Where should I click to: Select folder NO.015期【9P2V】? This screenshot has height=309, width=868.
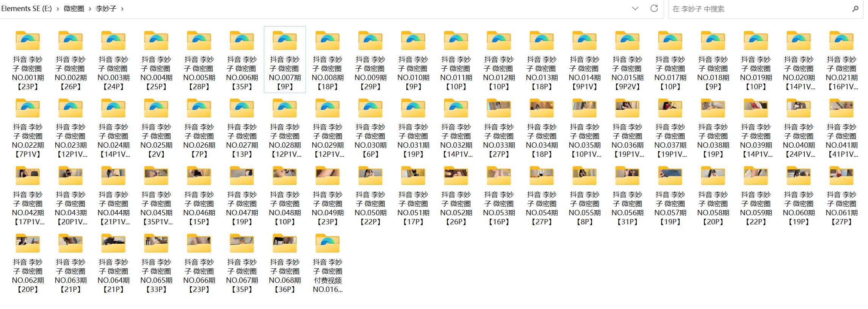pyautogui.click(x=627, y=60)
